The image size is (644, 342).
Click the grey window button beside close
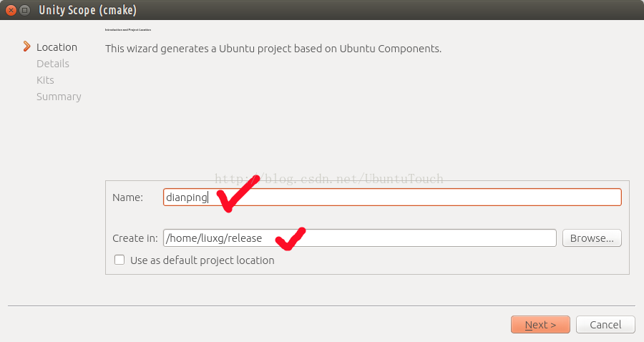(25, 10)
